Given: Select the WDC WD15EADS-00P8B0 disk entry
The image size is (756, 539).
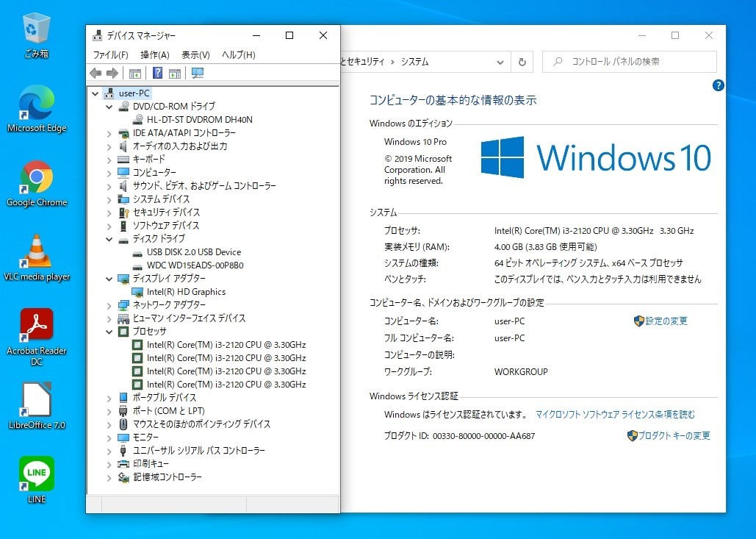Looking at the screenshot, I should pos(195,265).
